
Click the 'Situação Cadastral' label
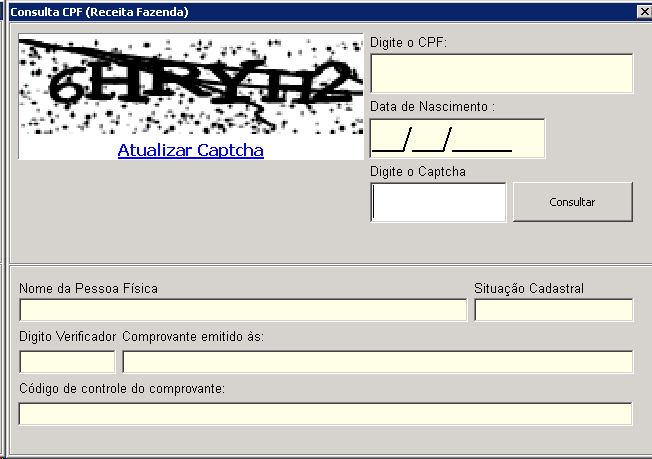(x=529, y=288)
